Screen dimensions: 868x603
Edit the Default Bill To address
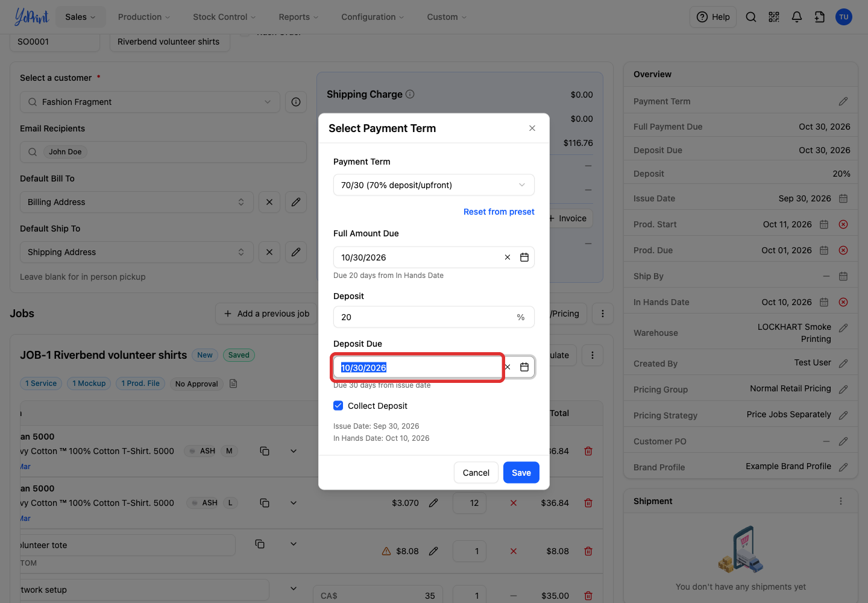point(296,202)
